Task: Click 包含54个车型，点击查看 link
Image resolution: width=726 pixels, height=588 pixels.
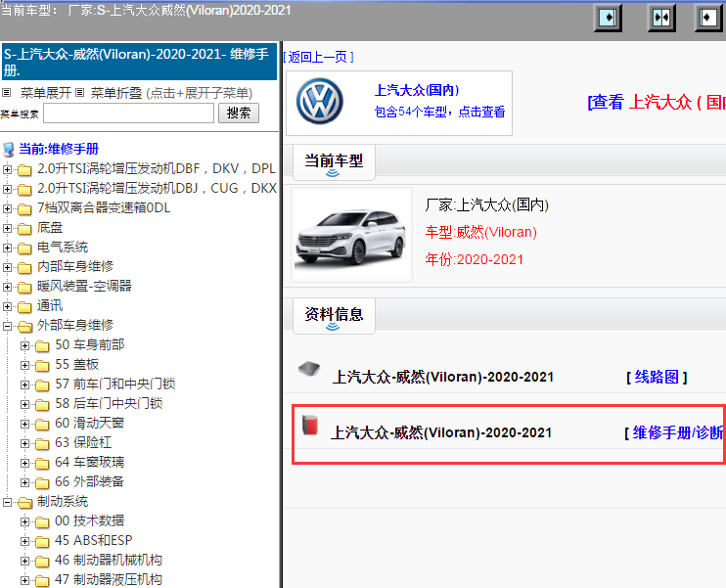Action: pos(439,112)
